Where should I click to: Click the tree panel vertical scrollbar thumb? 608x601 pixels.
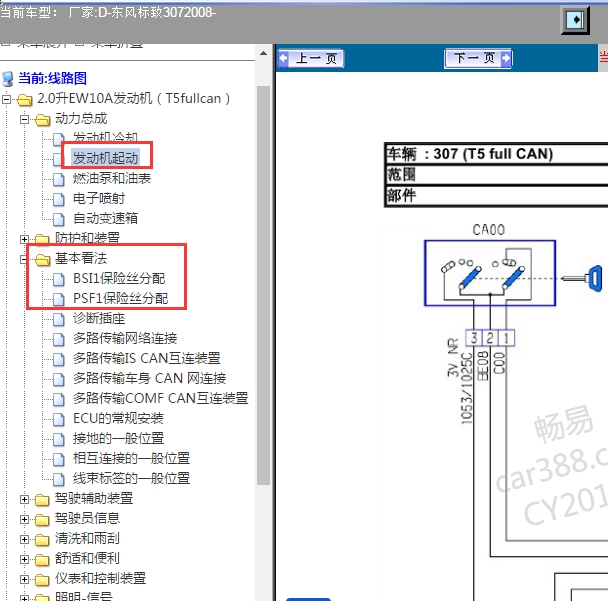(264, 285)
